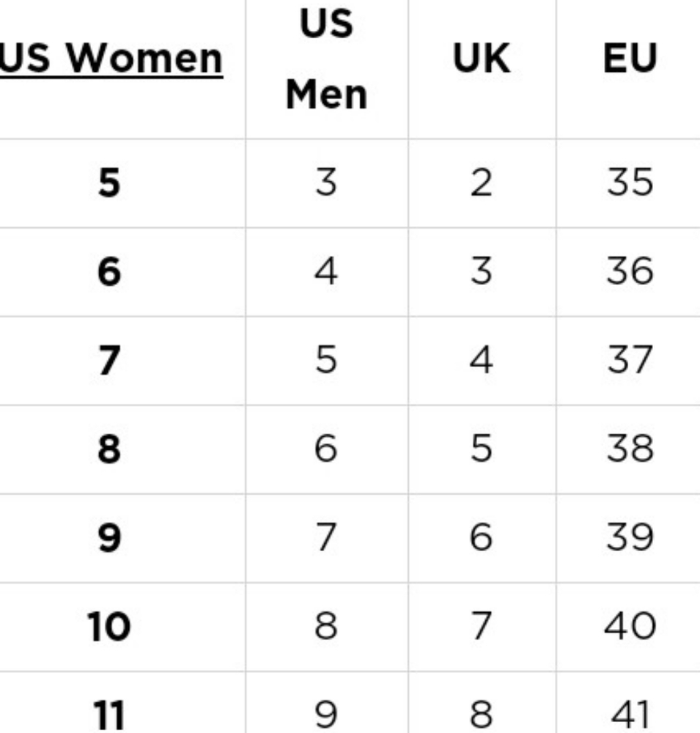Viewport: 700px width, 733px height.
Task: Click the EU column header
Action: 630,59
